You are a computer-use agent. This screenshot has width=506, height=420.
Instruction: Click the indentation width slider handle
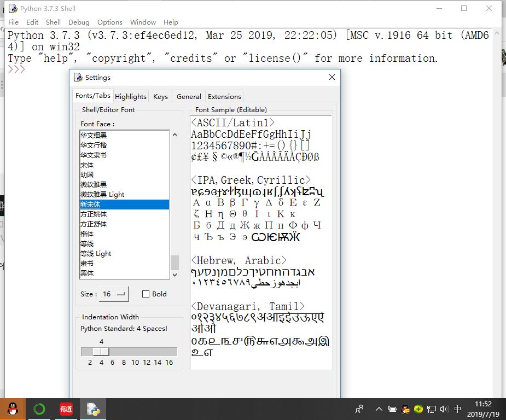click(101, 351)
